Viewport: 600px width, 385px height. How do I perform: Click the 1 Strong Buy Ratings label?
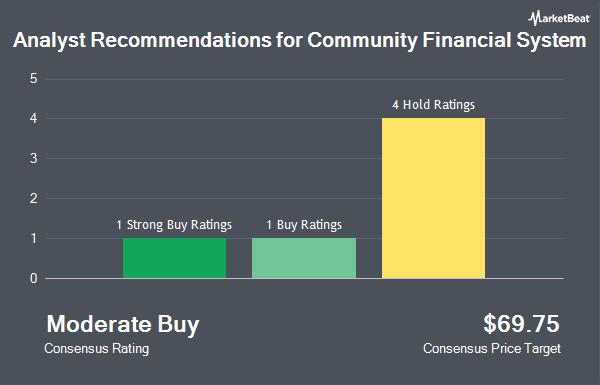tap(174, 225)
